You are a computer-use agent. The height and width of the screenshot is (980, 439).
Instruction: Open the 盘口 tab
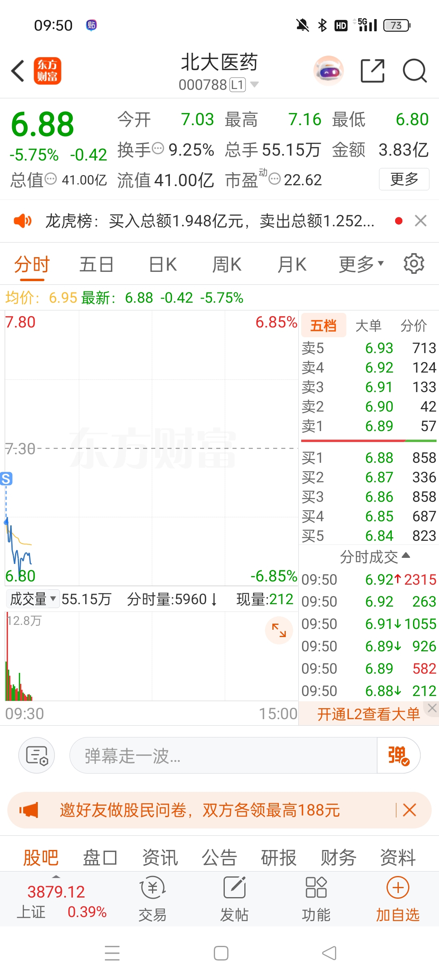click(x=100, y=858)
